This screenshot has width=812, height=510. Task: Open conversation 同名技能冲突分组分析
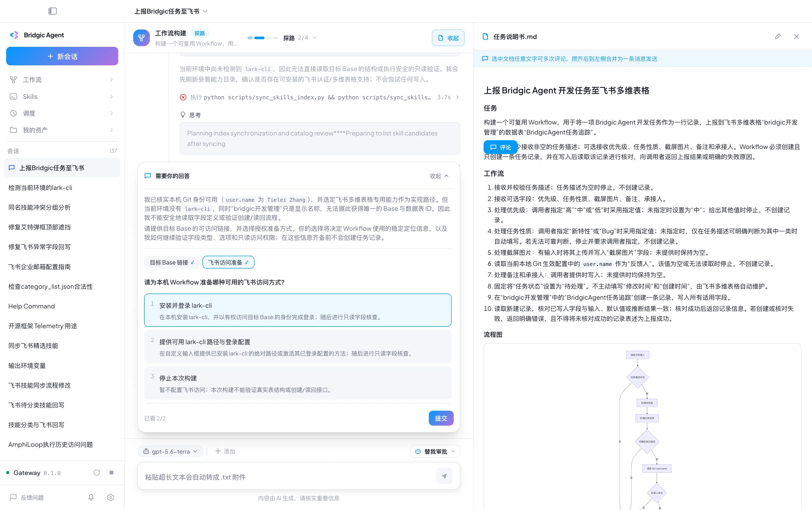(x=62, y=207)
